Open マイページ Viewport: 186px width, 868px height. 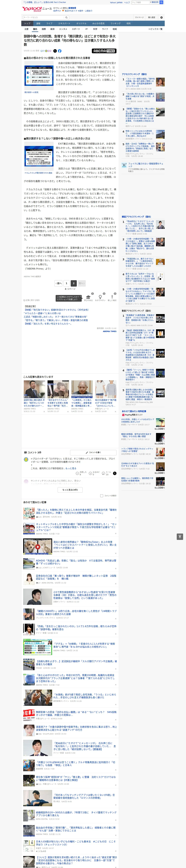coord(139,17)
